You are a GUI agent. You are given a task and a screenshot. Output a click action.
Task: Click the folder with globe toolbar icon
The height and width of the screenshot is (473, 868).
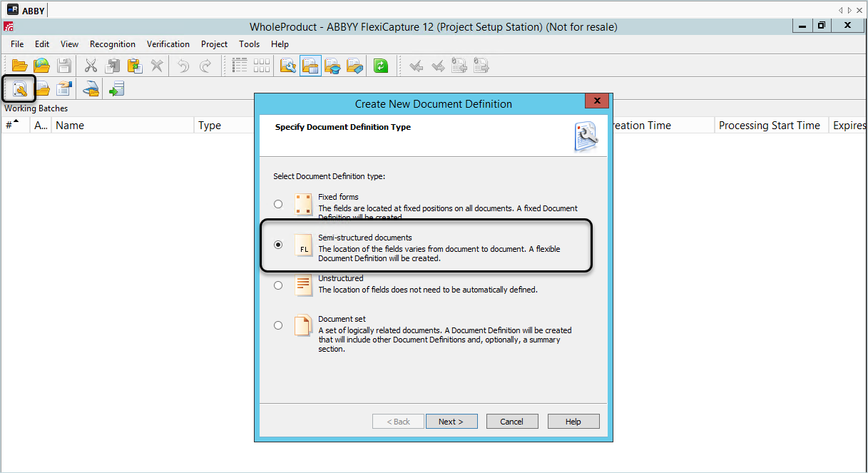click(x=42, y=66)
